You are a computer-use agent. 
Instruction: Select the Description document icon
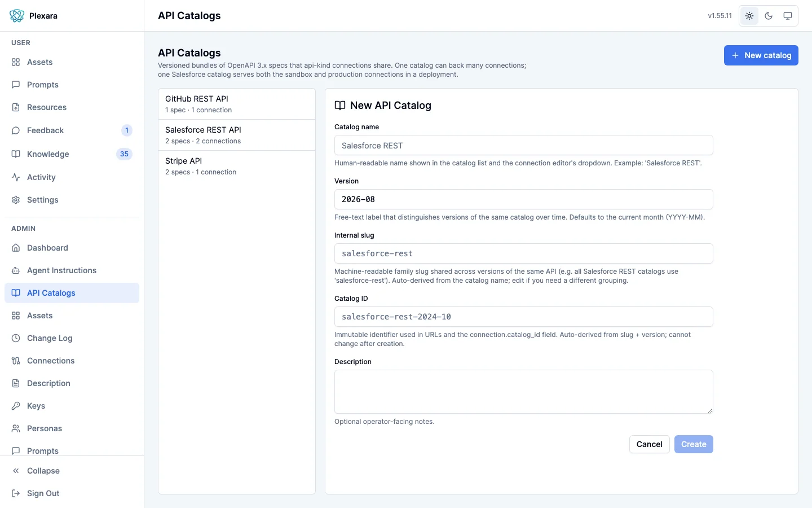coord(16,383)
